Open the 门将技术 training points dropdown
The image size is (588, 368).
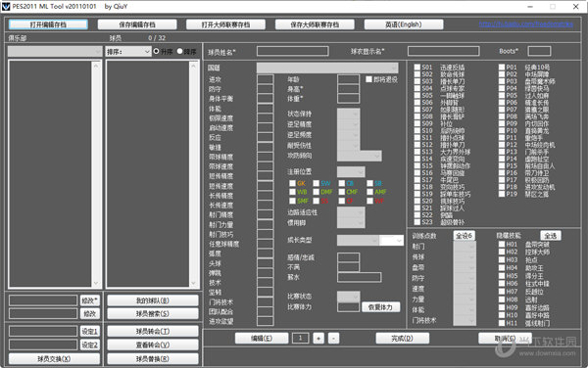(465, 320)
